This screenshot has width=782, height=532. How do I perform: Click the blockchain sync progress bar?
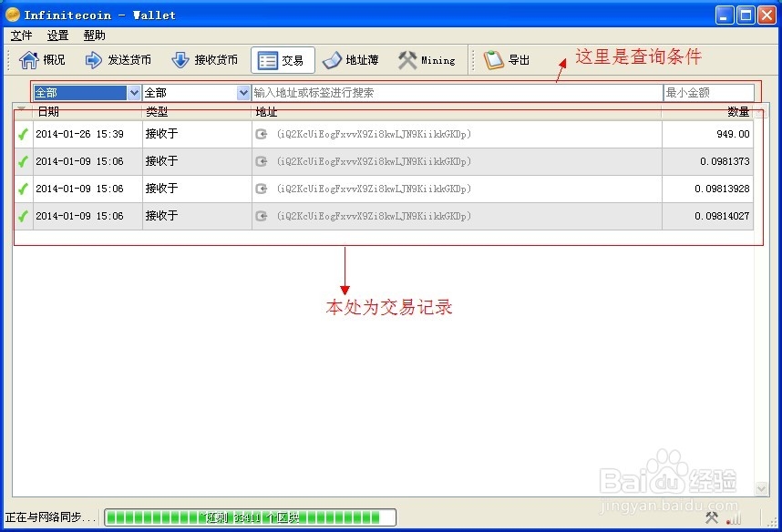(x=248, y=517)
